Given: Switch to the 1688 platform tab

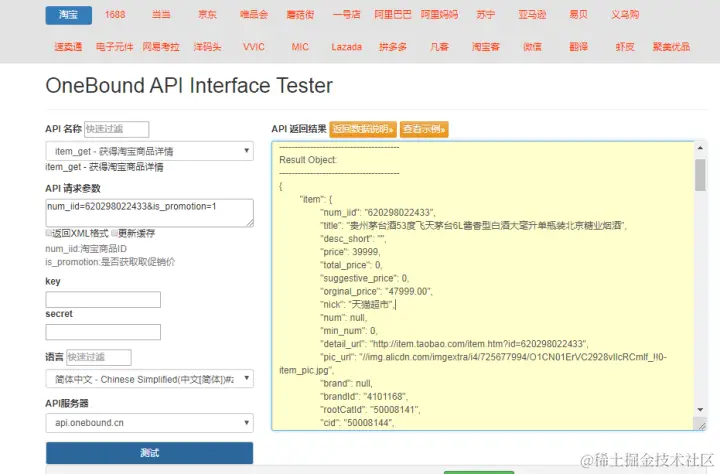Looking at the screenshot, I should (115, 15).
